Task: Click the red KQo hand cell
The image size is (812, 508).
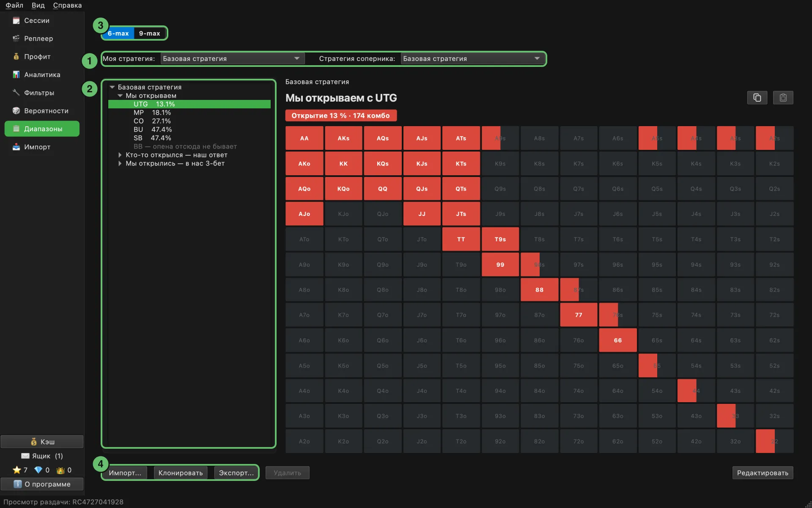Action: tap(343, 189)
